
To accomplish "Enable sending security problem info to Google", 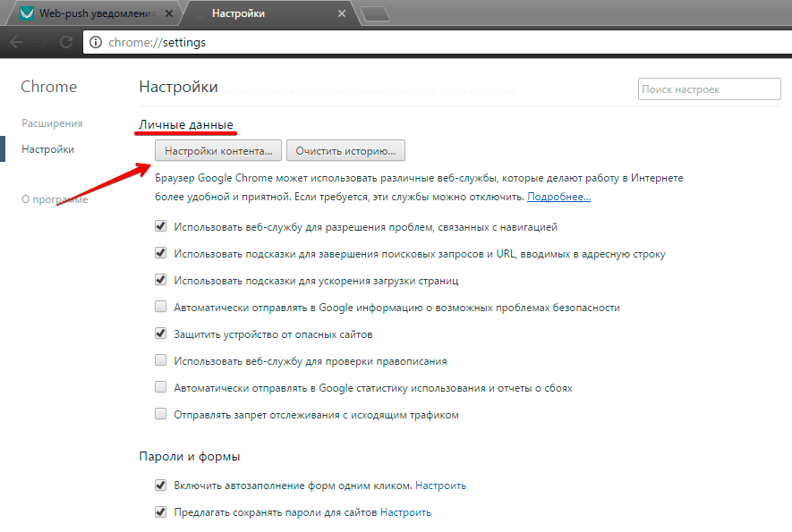I will 160,307.
